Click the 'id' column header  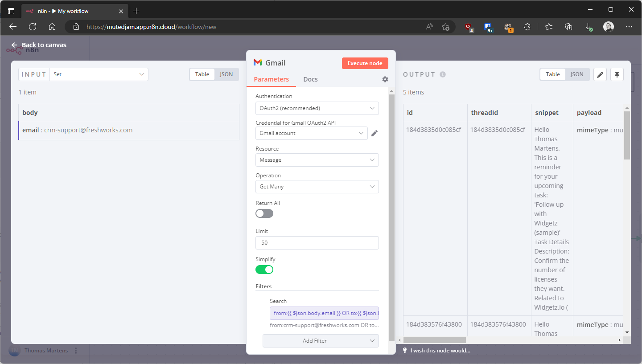point(435,113)
